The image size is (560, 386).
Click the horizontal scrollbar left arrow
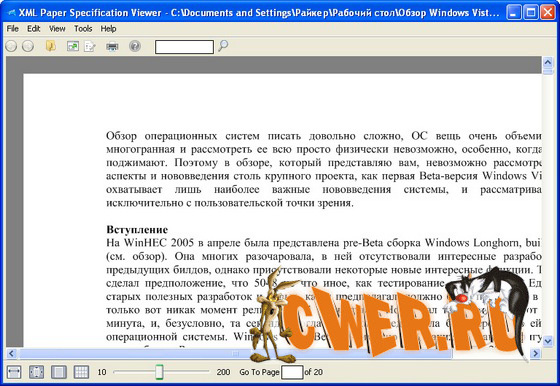pyautogui.click(x=11, y=354)
